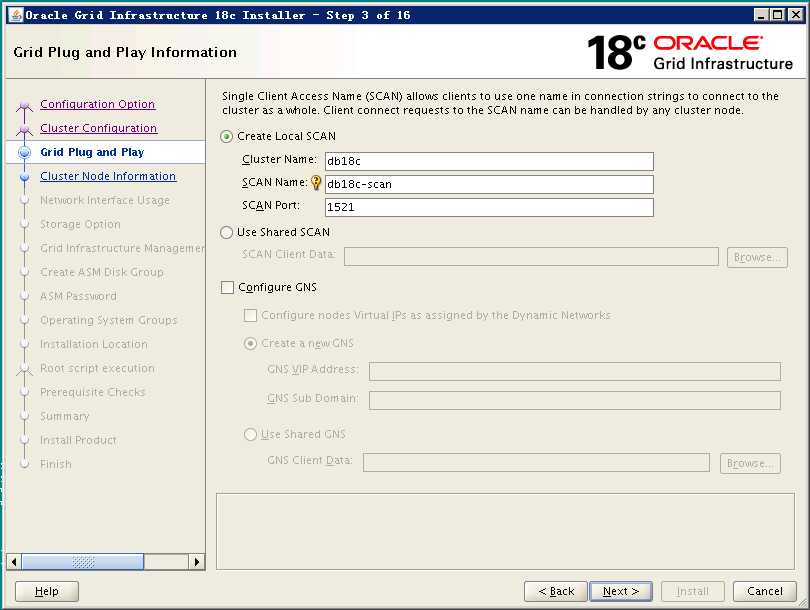Click the Install Product step

click(79, 440)
